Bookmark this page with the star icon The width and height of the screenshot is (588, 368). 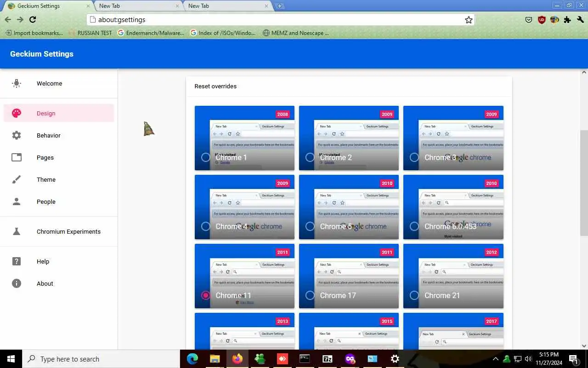(x=469, y=20)
